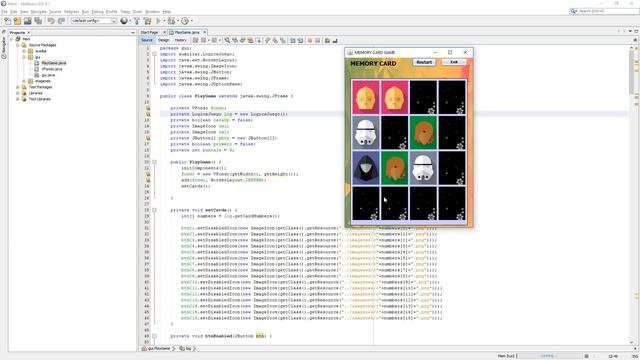This screenshot has height=360, width=640.
Task: Collapse the Mem project node
Action: tap(11, 39)
